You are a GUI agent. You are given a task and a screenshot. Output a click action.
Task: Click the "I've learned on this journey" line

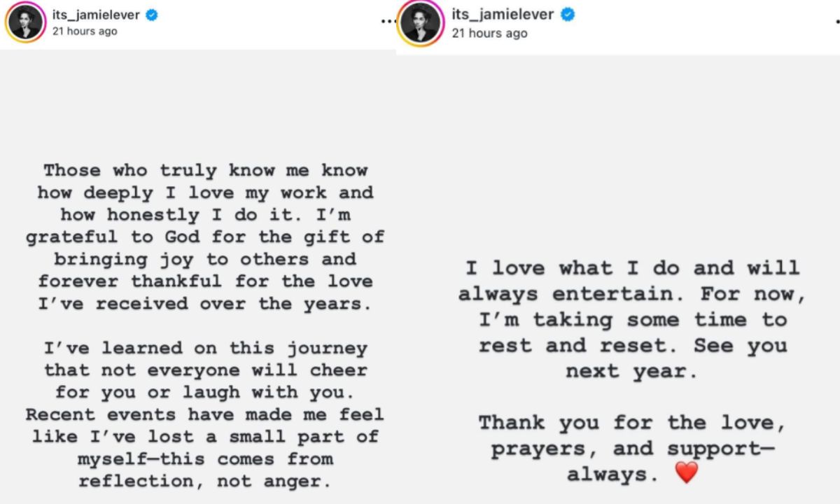205,348
